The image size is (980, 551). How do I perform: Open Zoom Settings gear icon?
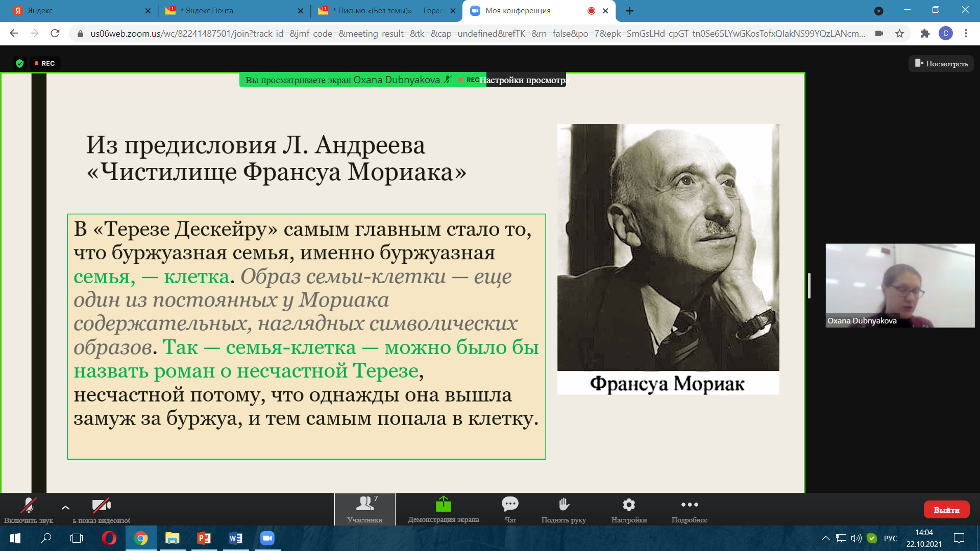[629, 505]
